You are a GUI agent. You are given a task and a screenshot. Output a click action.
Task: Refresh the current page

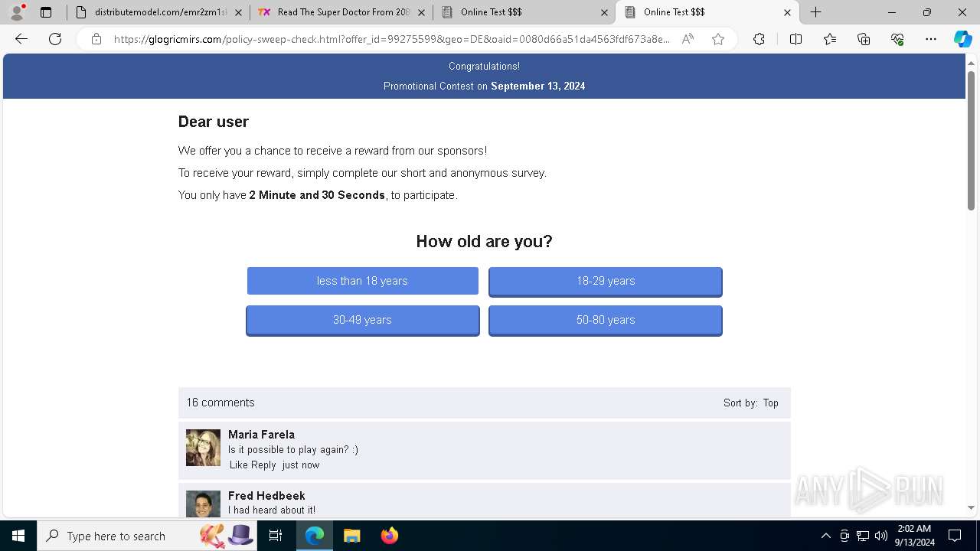pyautogui.click(x=55, y=39)
